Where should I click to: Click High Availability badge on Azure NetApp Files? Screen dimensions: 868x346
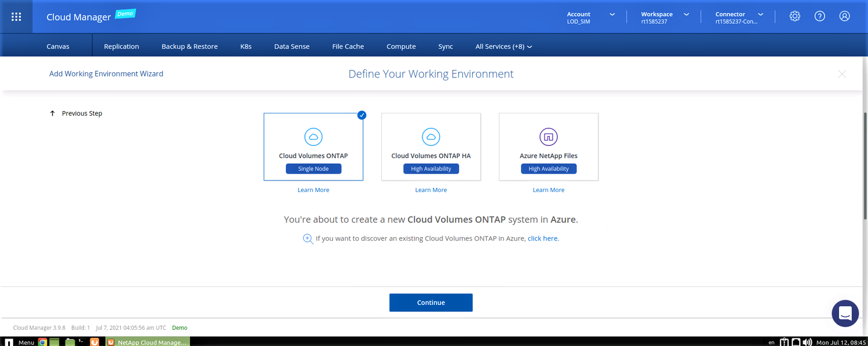(549, 169)
